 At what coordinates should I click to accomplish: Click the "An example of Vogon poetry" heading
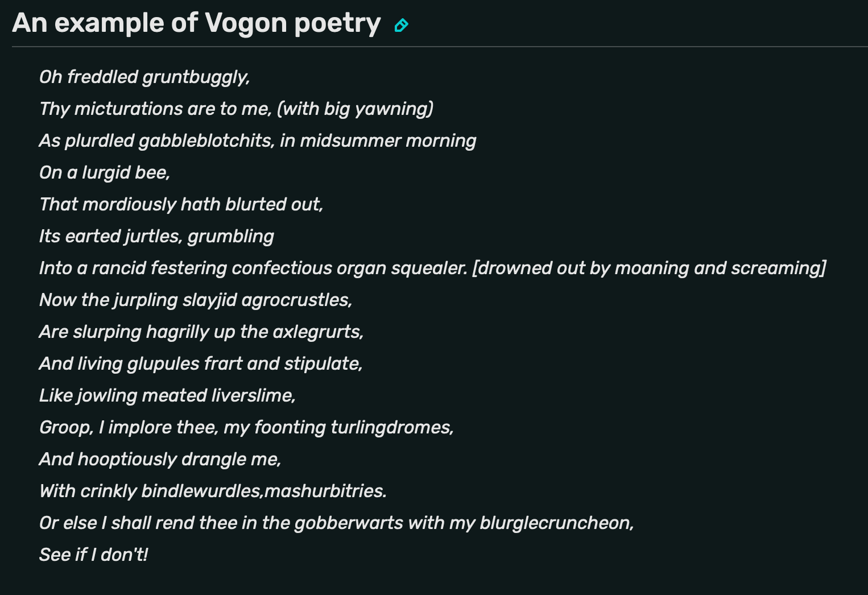[196, 23]
